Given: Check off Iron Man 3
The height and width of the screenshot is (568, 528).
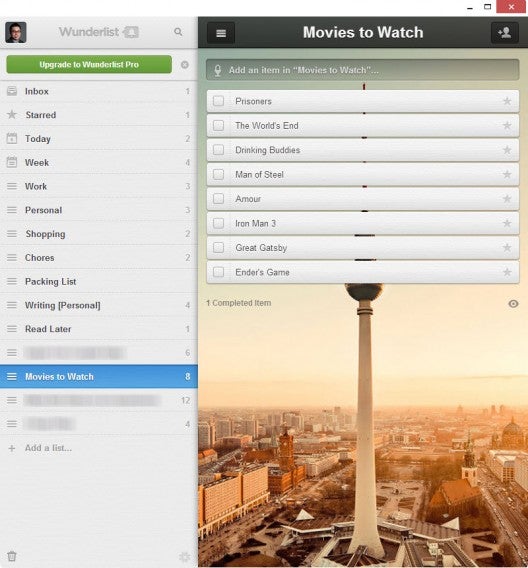Looking at the screenshot, I should pyautogui.click(x=218, y=224).
